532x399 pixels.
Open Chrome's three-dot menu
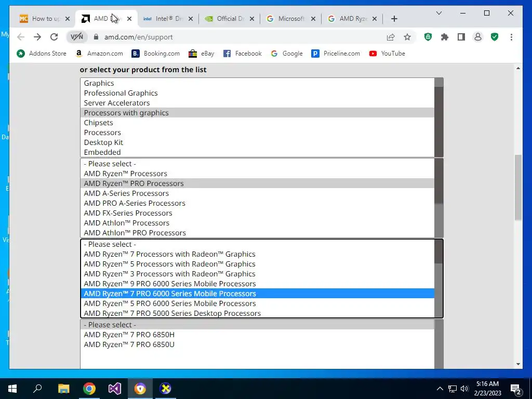tap(511, 37)
